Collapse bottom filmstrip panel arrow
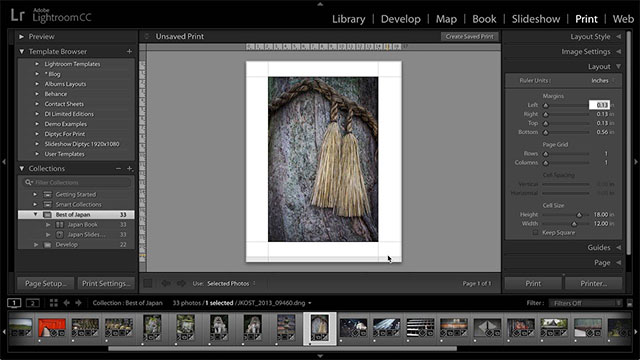640x360 pixels. (x=320, y=356)
